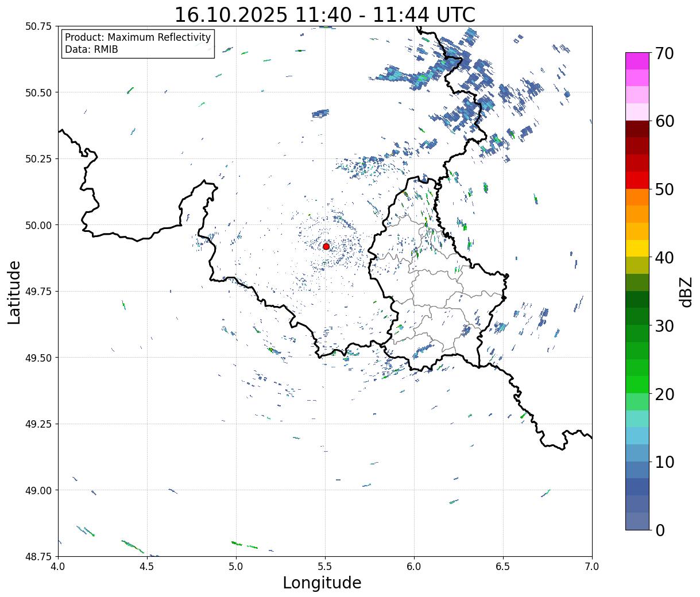Click the 'Longitude' axis label
Viewport: 700px width, 597px height.
(322, 583)
